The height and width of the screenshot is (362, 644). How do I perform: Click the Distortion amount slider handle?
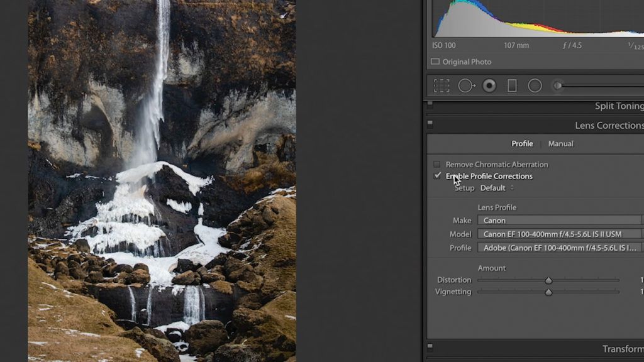[x=548, y=280]
